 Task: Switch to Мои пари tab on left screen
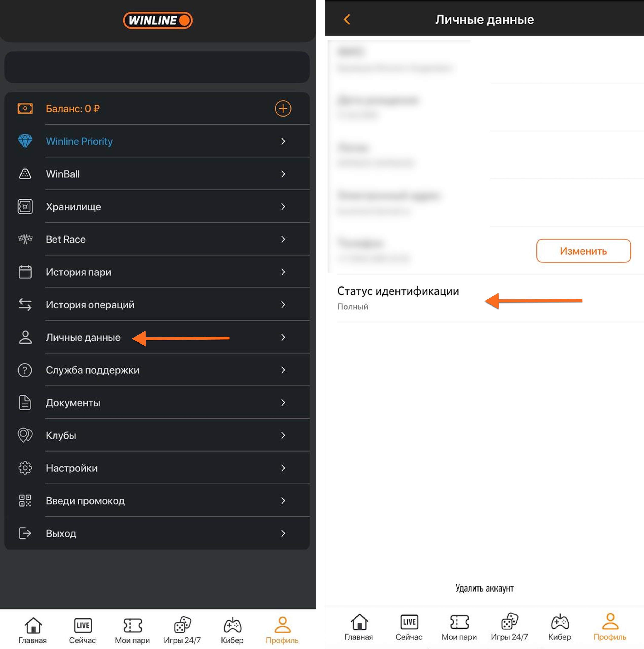pyautogui.click(x=132, y=630)
